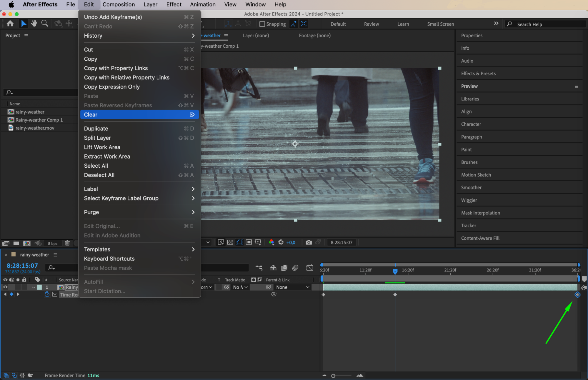Switch to the Review workspace
The image size is (588, 380).
tap(371, 24)
